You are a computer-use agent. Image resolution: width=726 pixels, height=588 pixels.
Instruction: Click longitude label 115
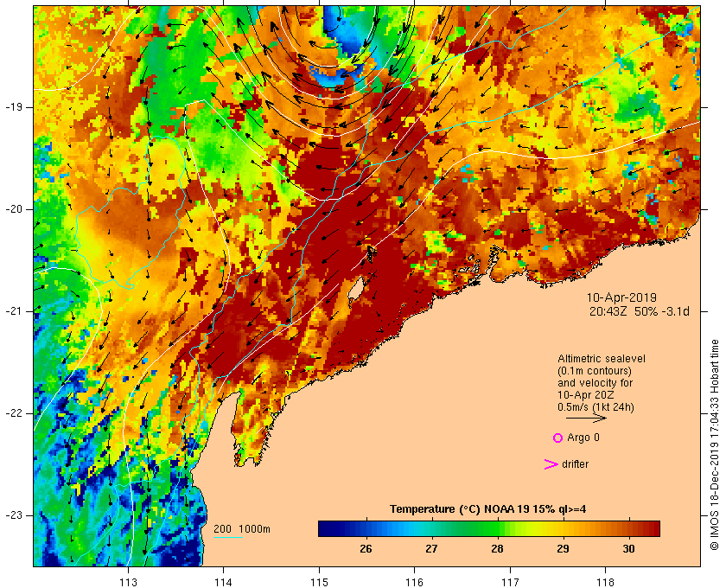[319, 583]
